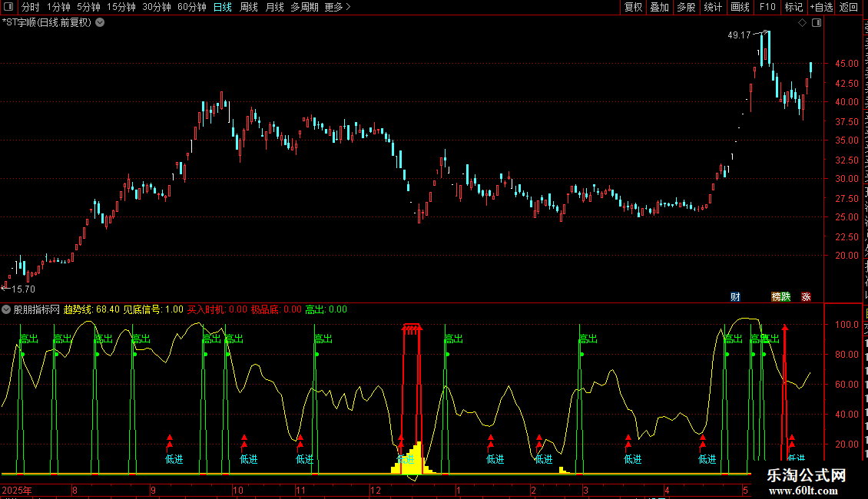Click the month 12 marker on time axis
This screenshot has height=499, width=868.
[376, 490]
